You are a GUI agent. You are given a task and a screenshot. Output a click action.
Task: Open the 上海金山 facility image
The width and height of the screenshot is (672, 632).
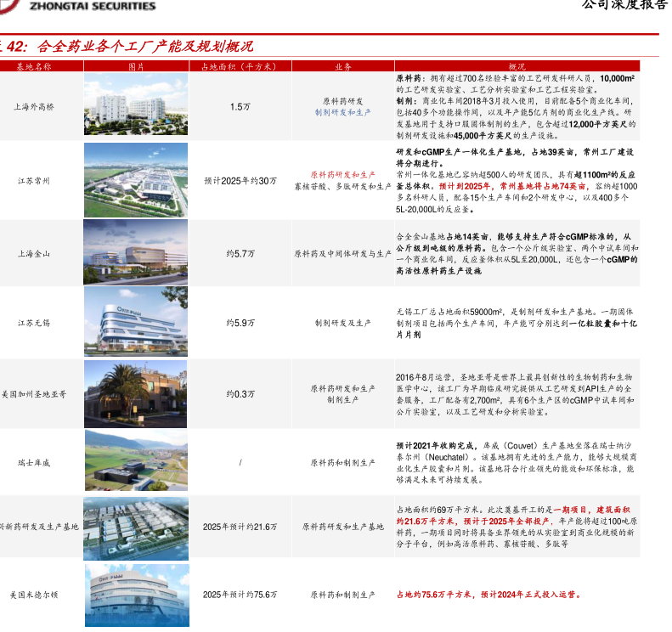(x=135, y=253)
